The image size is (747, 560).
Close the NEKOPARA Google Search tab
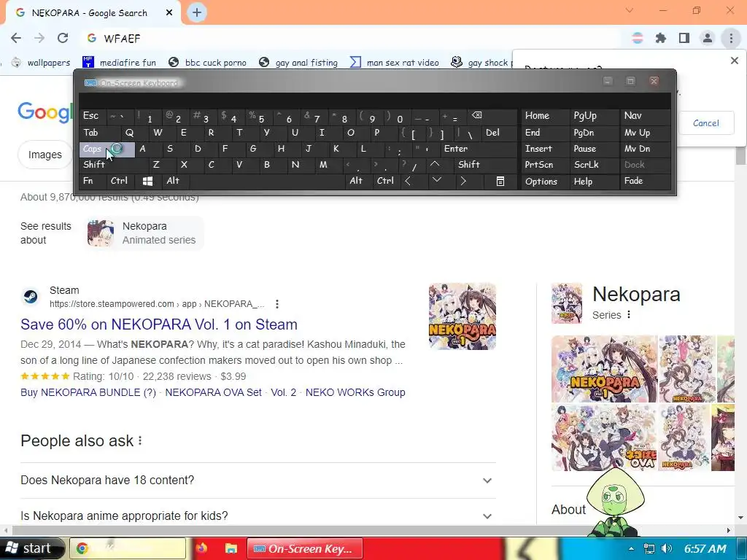[169, 13]
